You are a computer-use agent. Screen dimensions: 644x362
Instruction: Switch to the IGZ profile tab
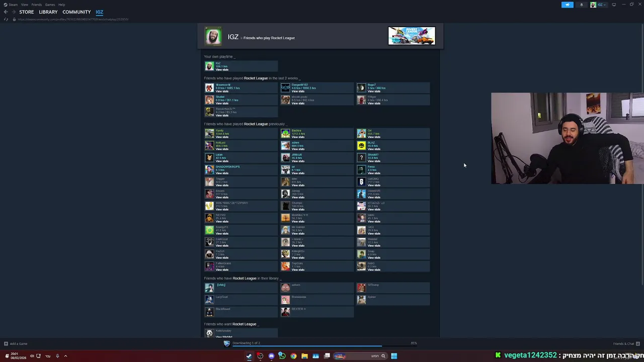point(99,12)
